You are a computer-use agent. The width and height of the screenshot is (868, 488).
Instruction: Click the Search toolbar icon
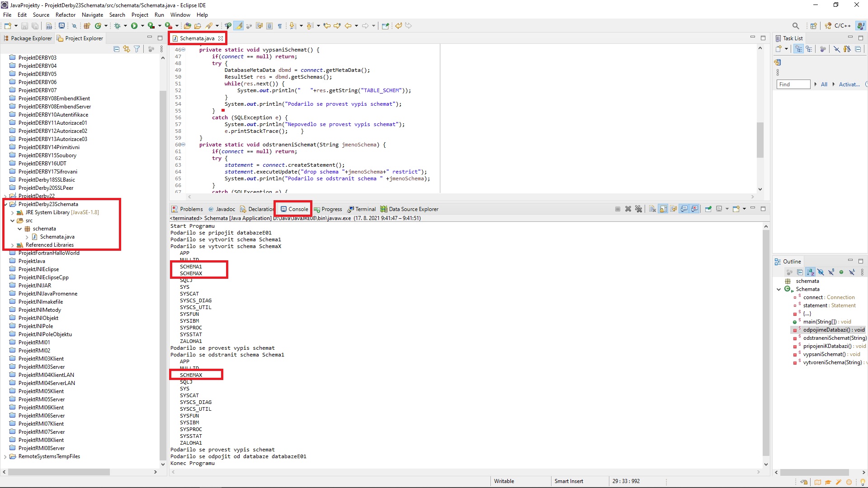[x=795, y=26]
